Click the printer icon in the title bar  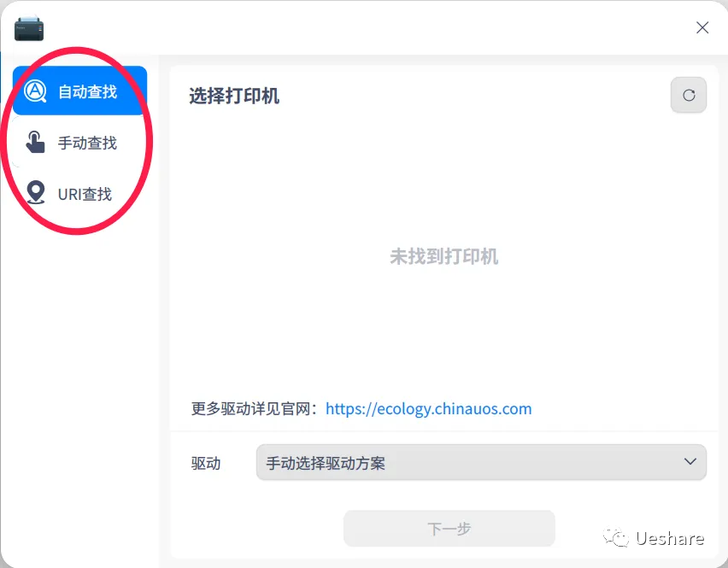[28, 27]
